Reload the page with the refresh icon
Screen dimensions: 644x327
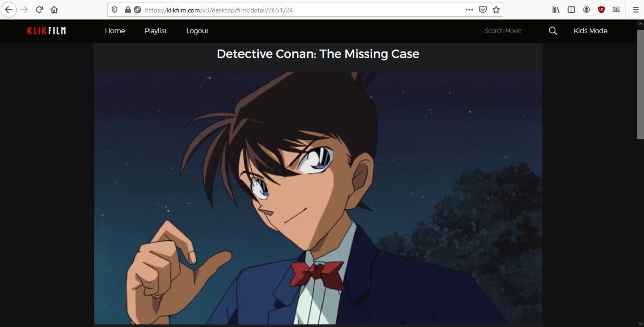tap(39, 10)
